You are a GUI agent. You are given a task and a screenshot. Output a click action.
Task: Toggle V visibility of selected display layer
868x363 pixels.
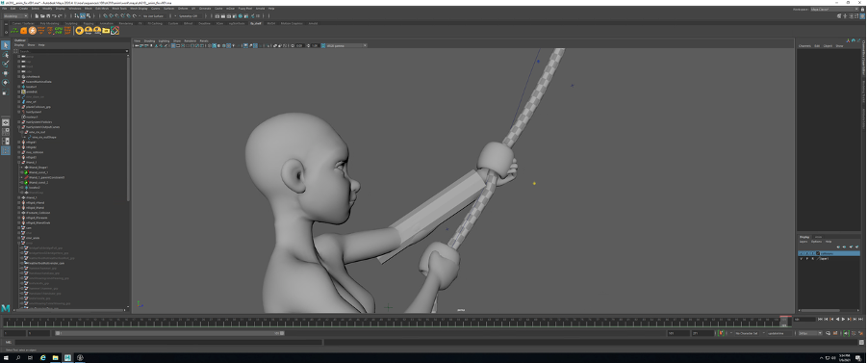tap(801, 253)
